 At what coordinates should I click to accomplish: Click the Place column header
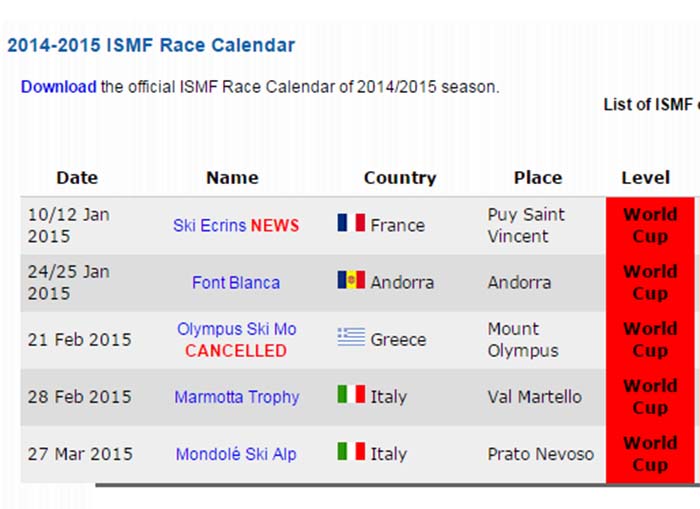[x=538, y=178]
